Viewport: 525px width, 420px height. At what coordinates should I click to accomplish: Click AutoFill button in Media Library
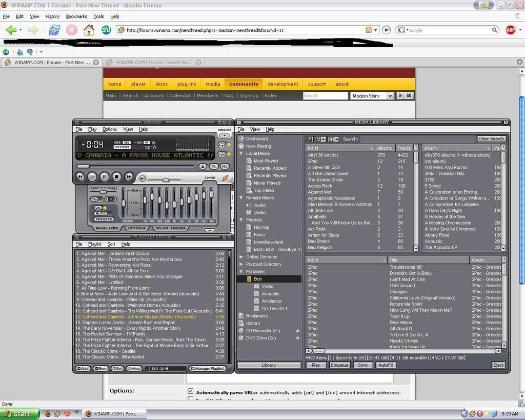(x=386, y=365)
